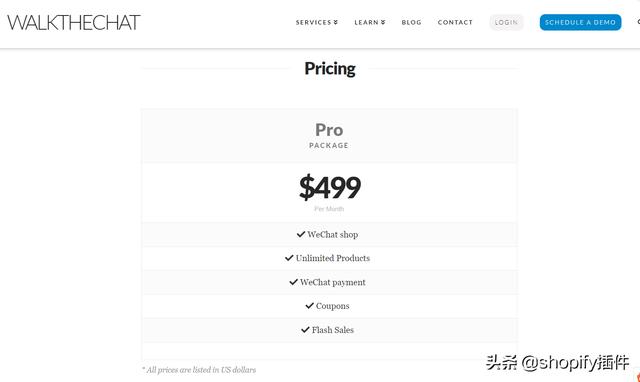
Task: Click the partially visible search icon
Action: (x=638, y=22)
